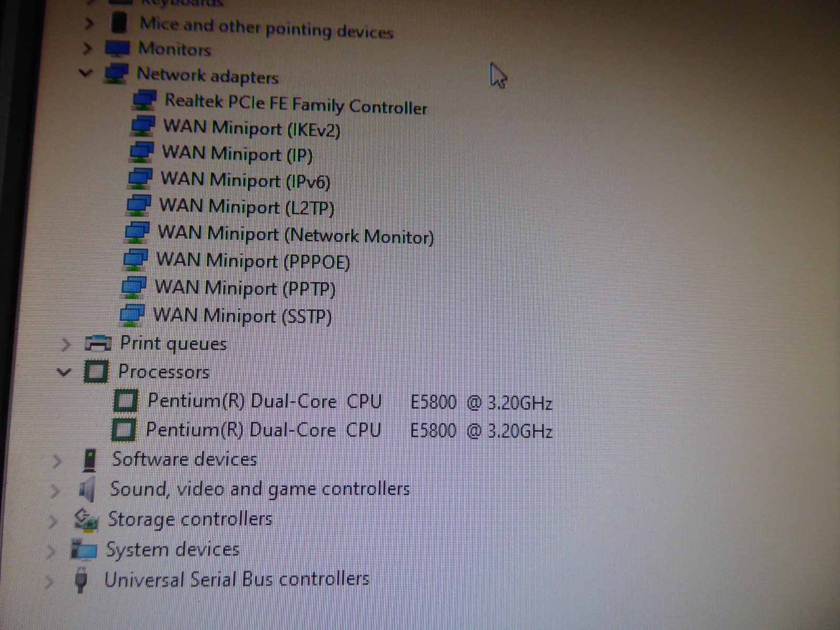Click the Mice and other pointing devices icon
The height and width of the screenshot is (630, 840).
pos(119,22)
